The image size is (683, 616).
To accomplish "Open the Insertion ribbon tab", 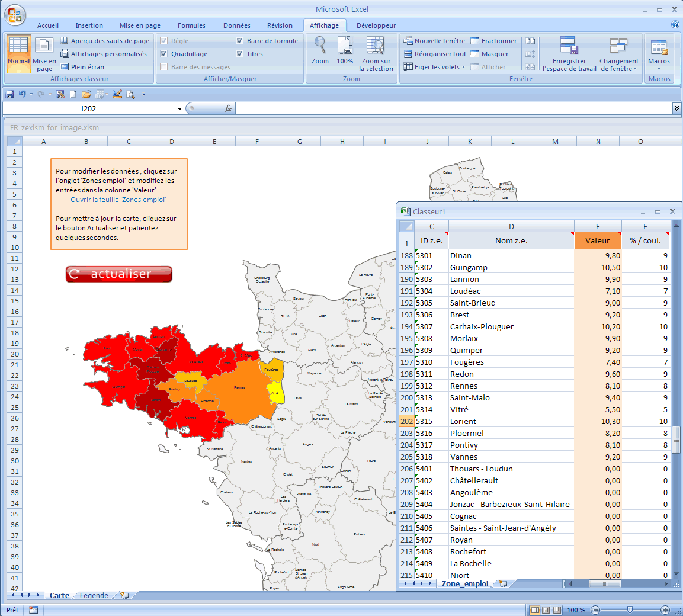I will (89, 25).
